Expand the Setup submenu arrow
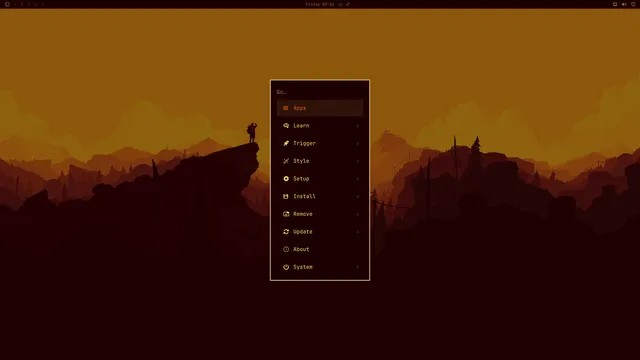Viewport: 640px width, 360px height. [x=358, y=179]
